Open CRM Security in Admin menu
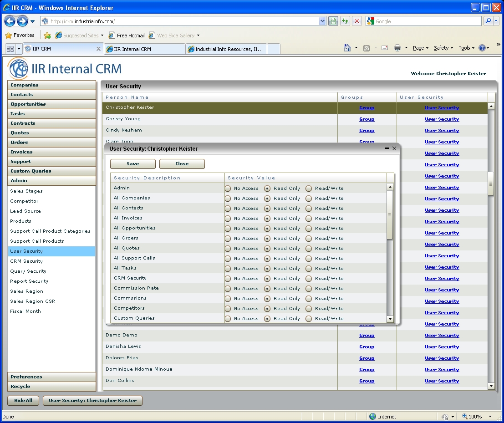The image size is (504, 423). 26,261
